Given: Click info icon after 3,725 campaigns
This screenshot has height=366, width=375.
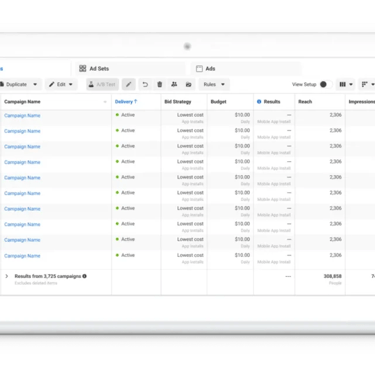Looking at the screenshot, I should click(x=84, y=276).
